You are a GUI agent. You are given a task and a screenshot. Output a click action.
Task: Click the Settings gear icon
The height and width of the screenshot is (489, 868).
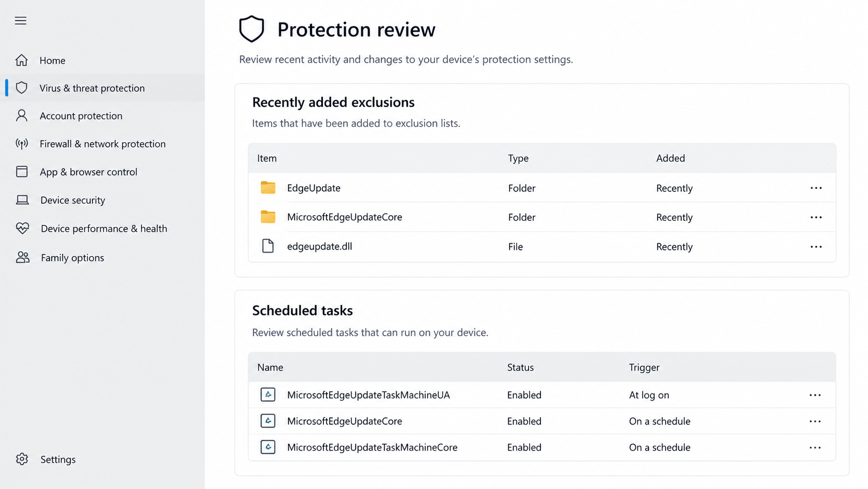coord(22,459)
